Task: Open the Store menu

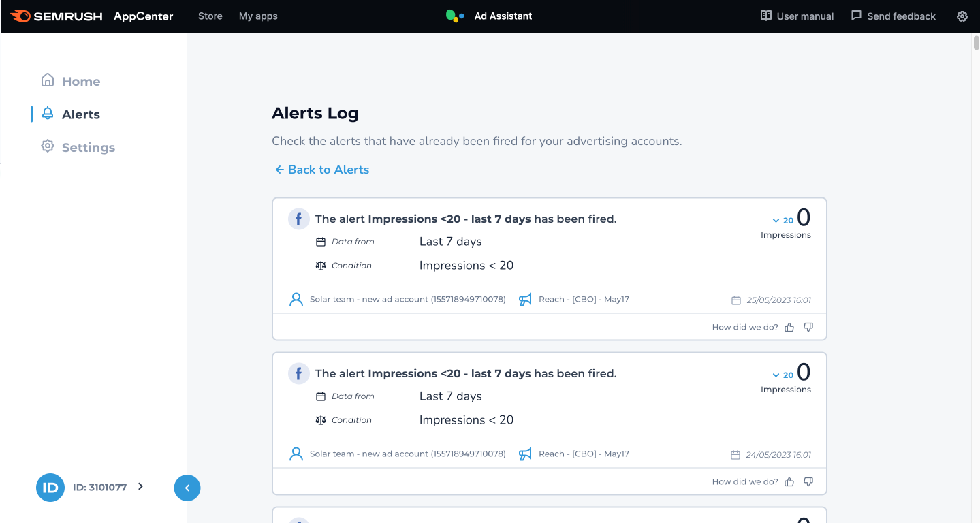Action: pos(210,16)
